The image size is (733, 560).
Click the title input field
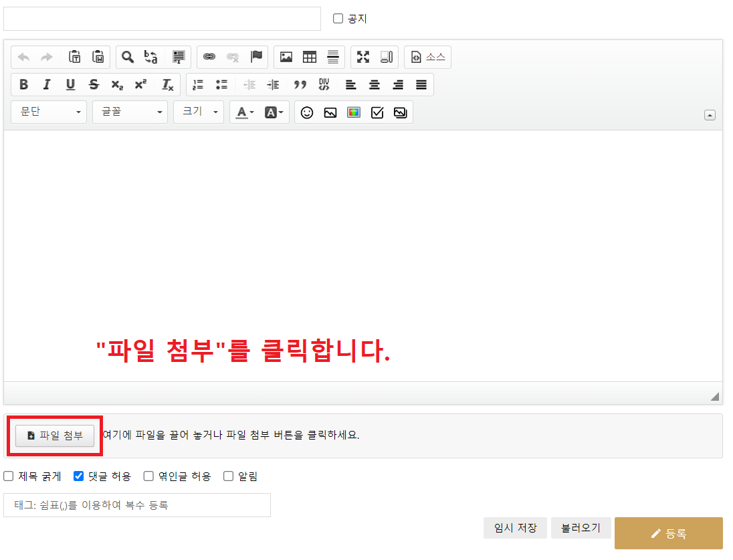click(x=163, y=19)
